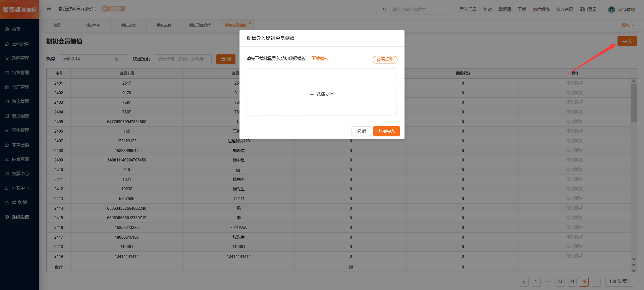Image resolution: width=644 pixels, height=290 pixels.
Task: Open the 100 条/页 page size dropdown
Action: (x=620, y=282)
